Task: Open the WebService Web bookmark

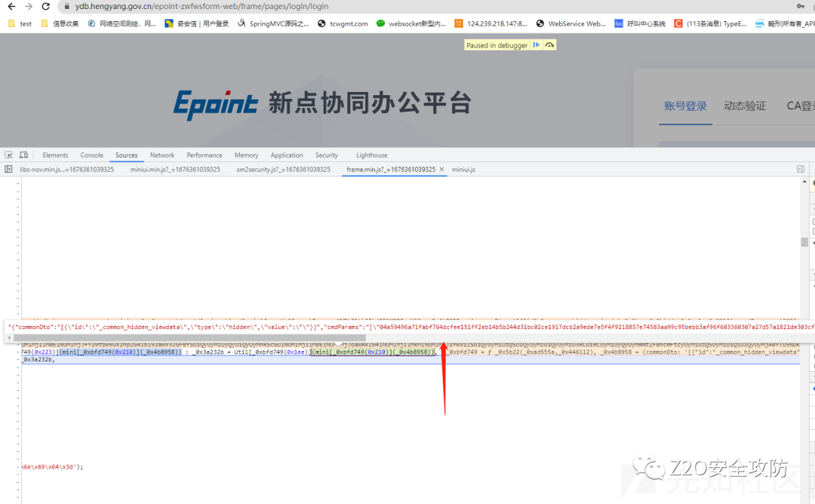Action: tap(570, 23)
